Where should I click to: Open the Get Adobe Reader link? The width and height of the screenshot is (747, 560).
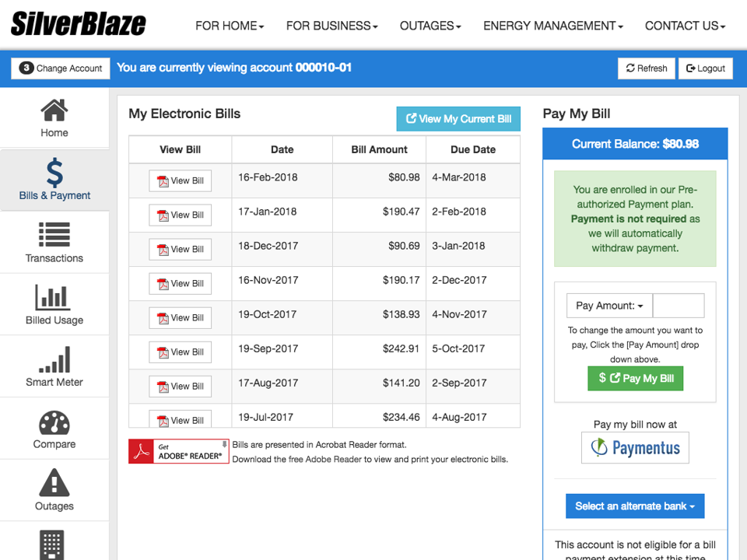point(178,451)
